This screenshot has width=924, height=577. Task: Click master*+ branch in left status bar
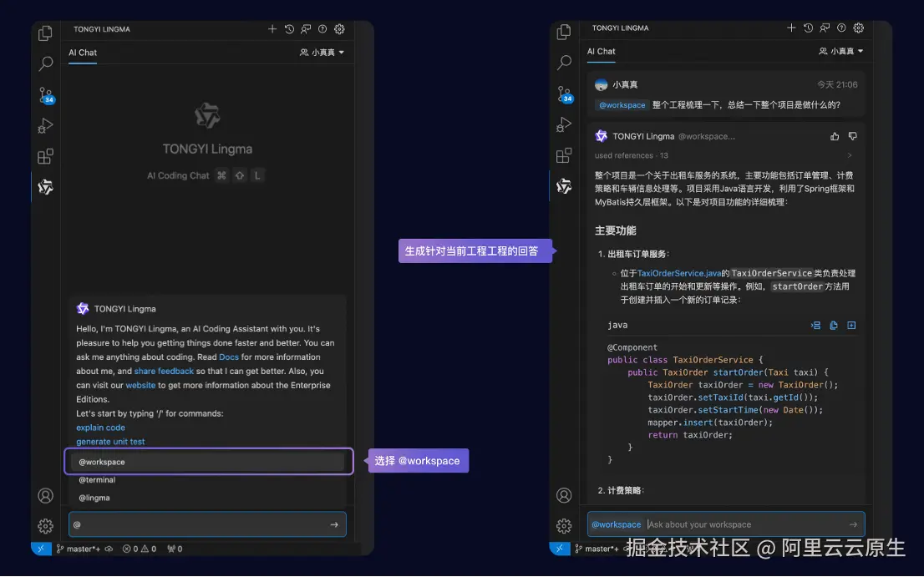pyautogui.click(x=79, y=549)
